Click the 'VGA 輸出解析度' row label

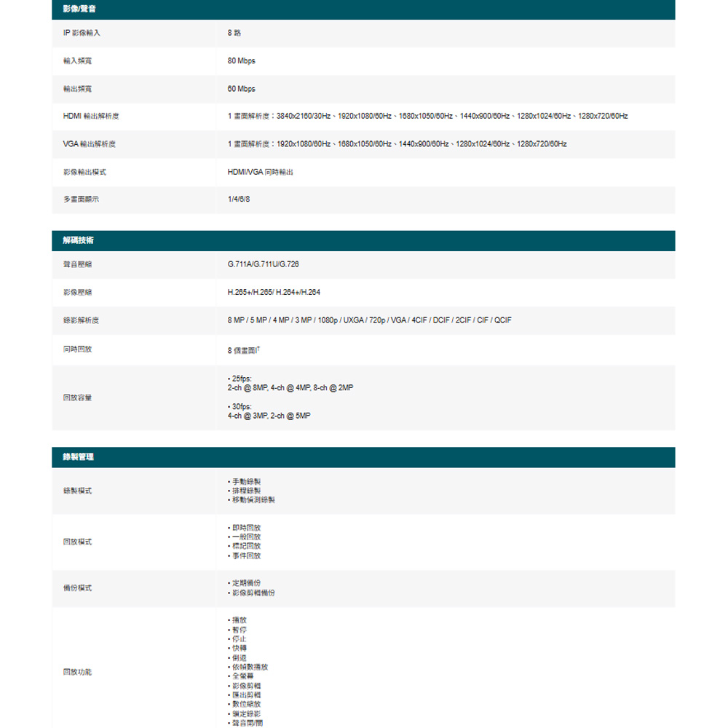[x=90, y=144]
